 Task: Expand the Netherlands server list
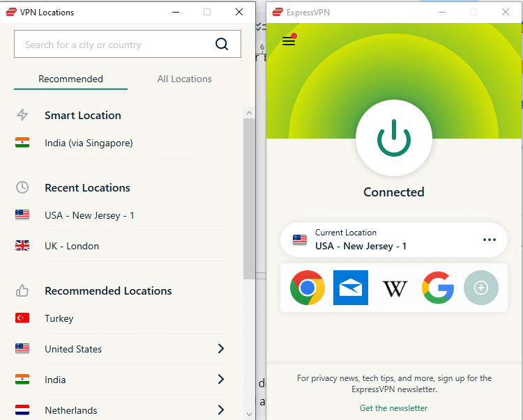tap(221, 410)
